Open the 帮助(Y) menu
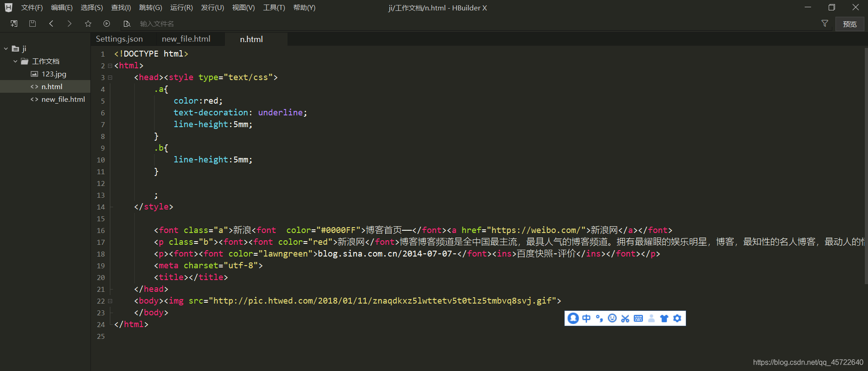 pyautogui.click(x=304, y=8)
